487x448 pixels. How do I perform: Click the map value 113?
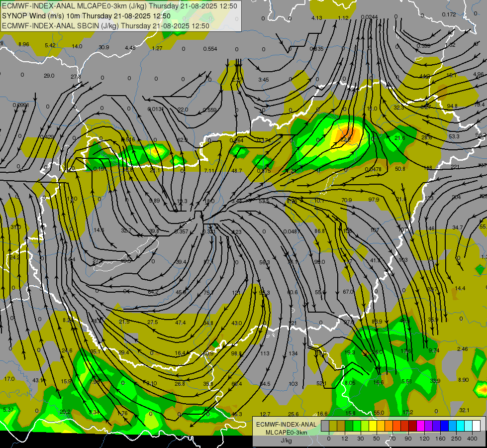(x=265, y=353)
